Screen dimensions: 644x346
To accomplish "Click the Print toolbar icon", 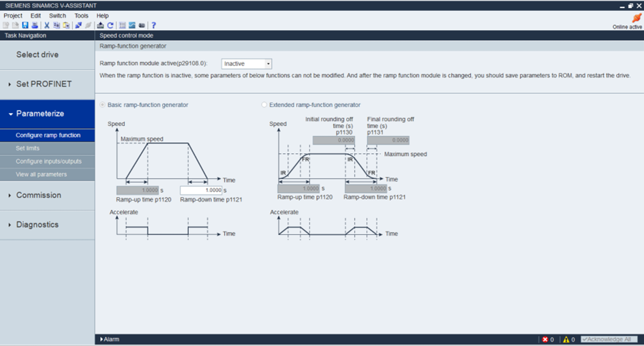I will point(35,25).
